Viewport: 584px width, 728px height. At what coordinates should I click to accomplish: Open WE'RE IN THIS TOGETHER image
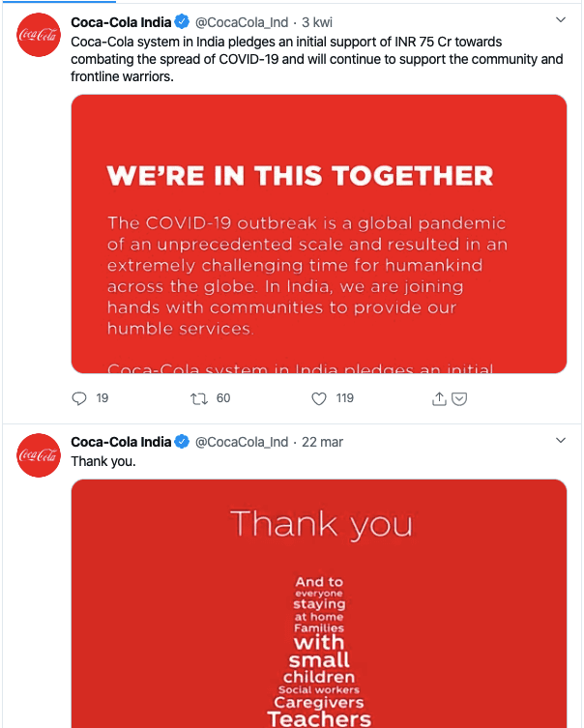pos(319,234)
